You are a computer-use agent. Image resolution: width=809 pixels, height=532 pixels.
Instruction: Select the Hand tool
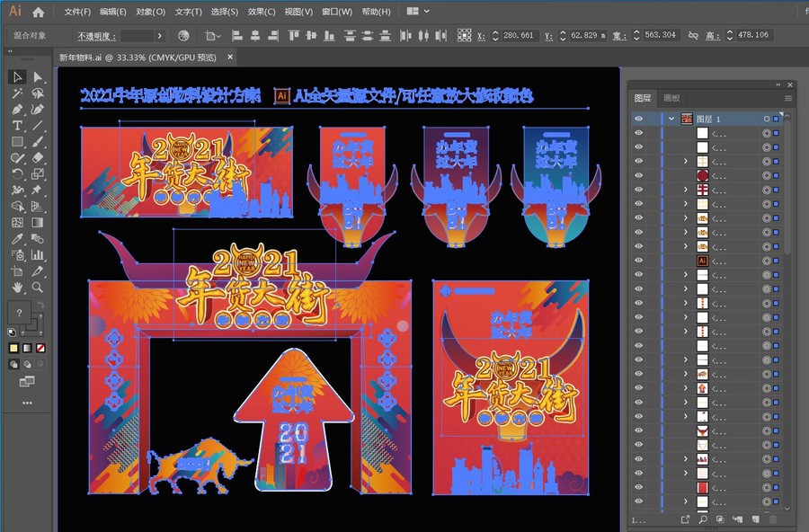(x=17, y=288)
